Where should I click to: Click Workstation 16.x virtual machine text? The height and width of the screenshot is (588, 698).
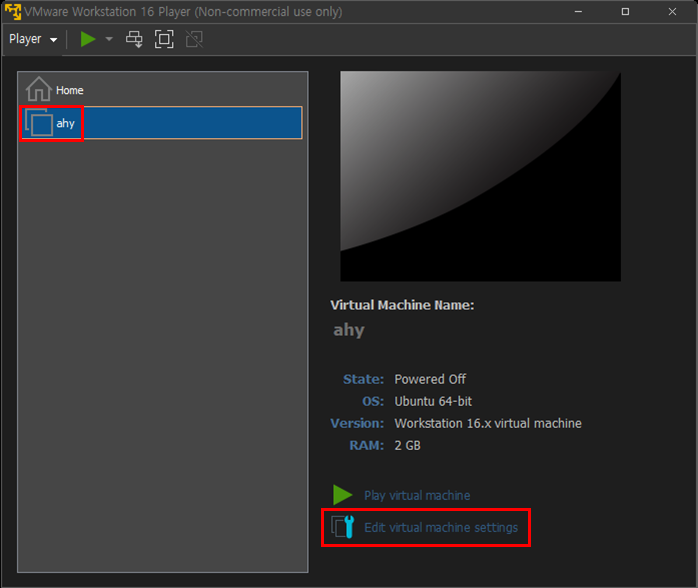[488, 423]
